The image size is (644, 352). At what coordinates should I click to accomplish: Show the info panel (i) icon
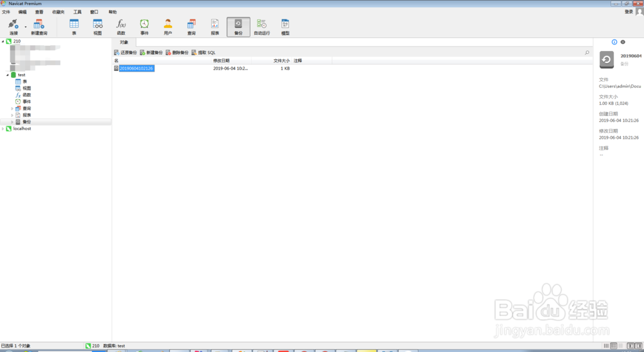pos(614,42)
